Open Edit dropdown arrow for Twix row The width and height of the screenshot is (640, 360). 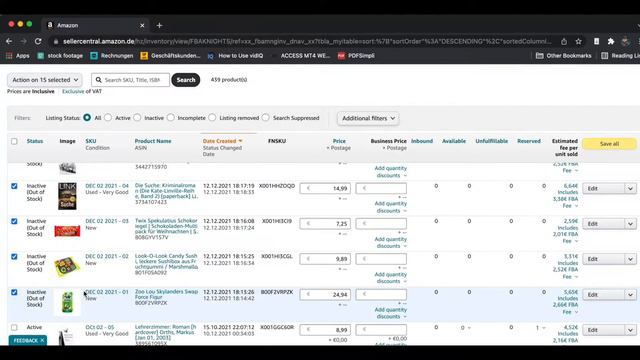[630, 224]
